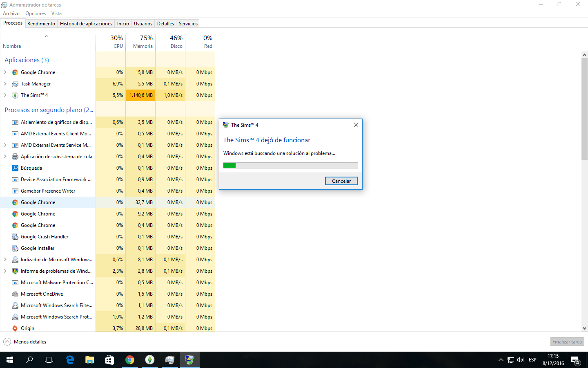Screen dimensions: 588x368
Task: Collapse view with Menos detalles
Action: click(x=25, y=342)
